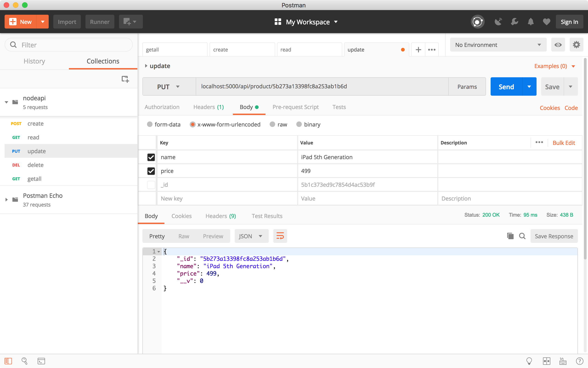Create a new collection with the folder-plus icon
The image size is (588, 368).
point(125,79)
